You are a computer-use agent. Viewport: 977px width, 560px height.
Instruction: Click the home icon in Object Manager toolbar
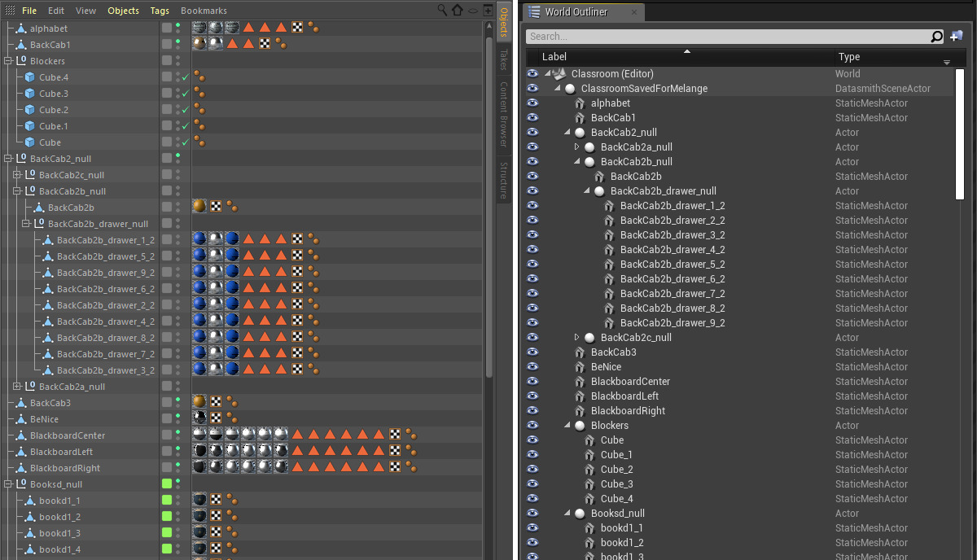[457, 11]
